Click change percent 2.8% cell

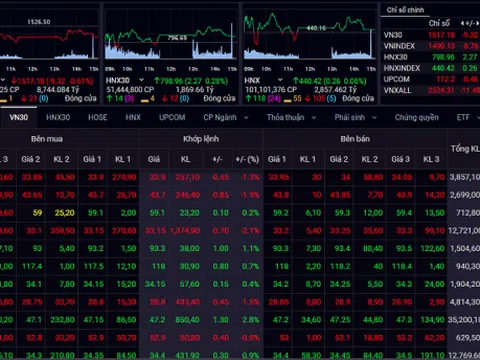coord(251,320)
